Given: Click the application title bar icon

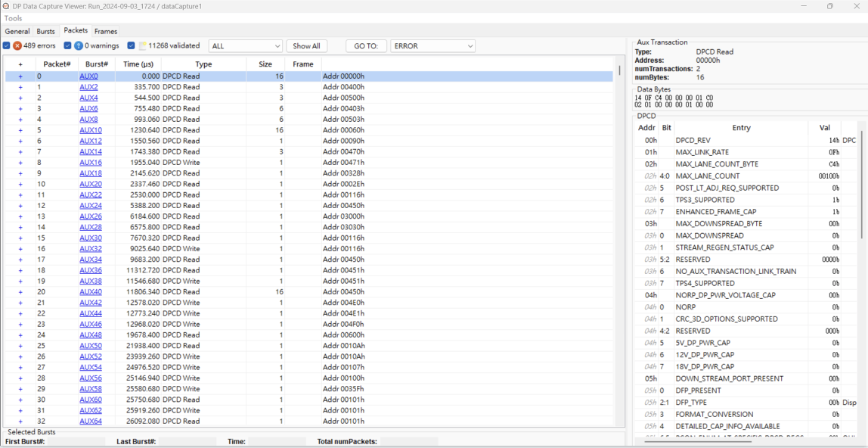Looking at the screenshot, I should click(x=5, y=5).
